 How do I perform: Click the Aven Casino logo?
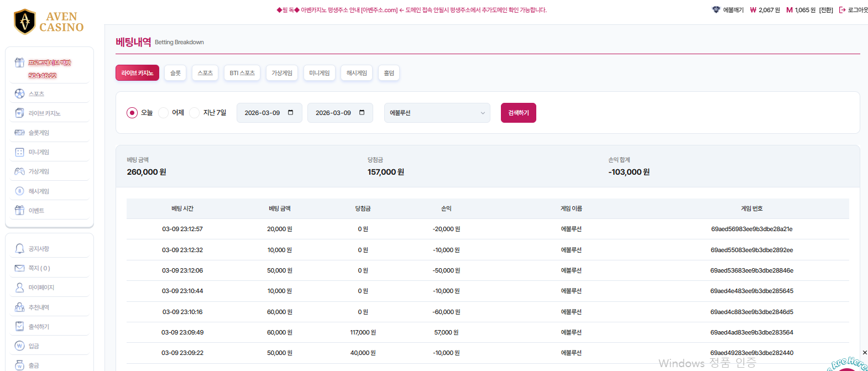click(x=49, y=22)
